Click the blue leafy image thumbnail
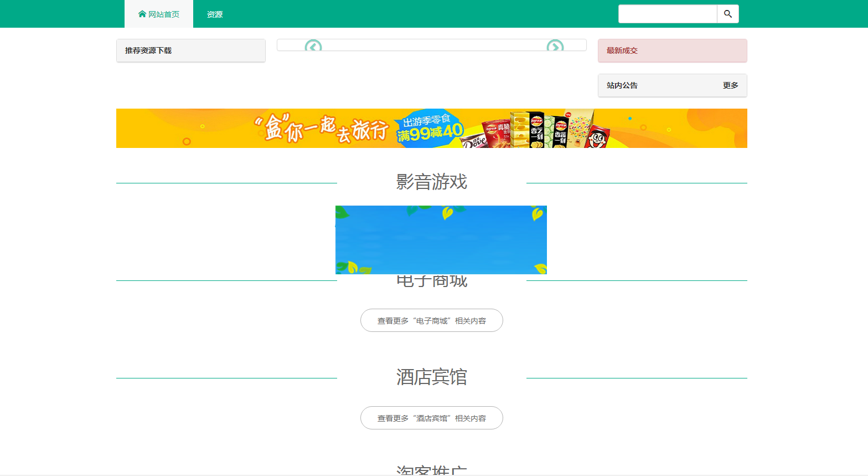 tap(441, 239)
